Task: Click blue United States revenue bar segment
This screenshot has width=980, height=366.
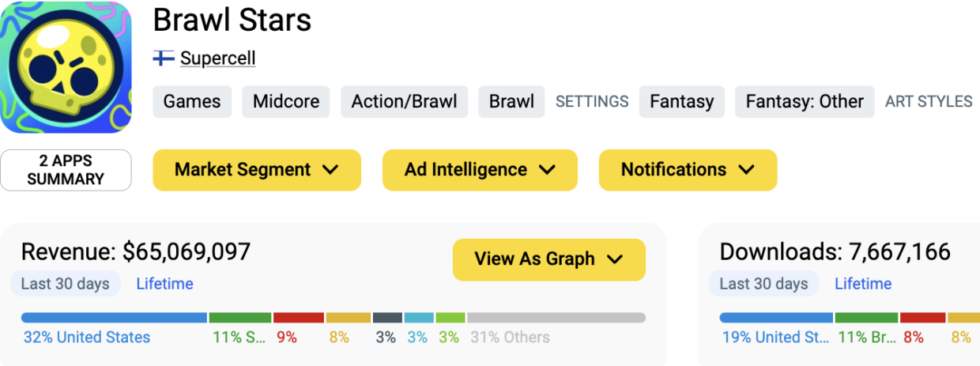Action: 114,318
